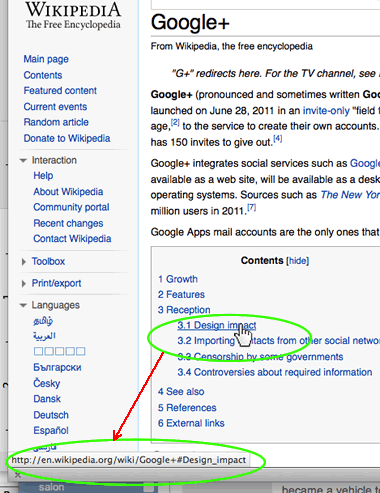The height and width of the screenshot is (493, 380).
Task: Collapse the Languages section
Action: point(23,305)
